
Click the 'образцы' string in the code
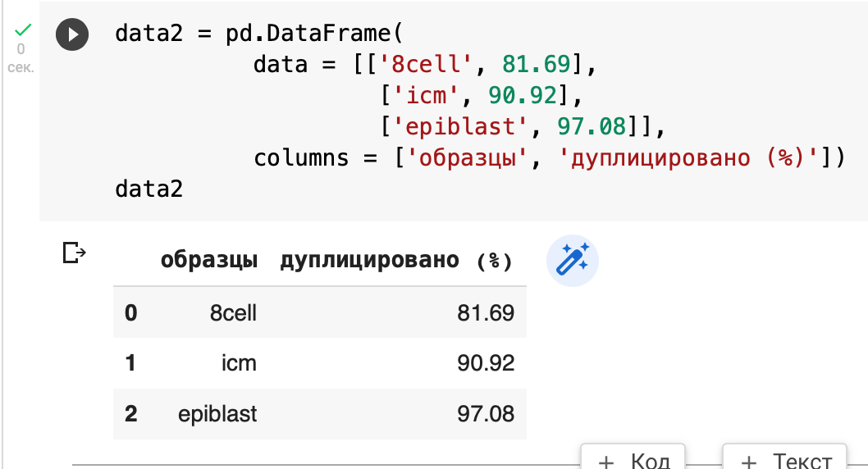[467, 158]
